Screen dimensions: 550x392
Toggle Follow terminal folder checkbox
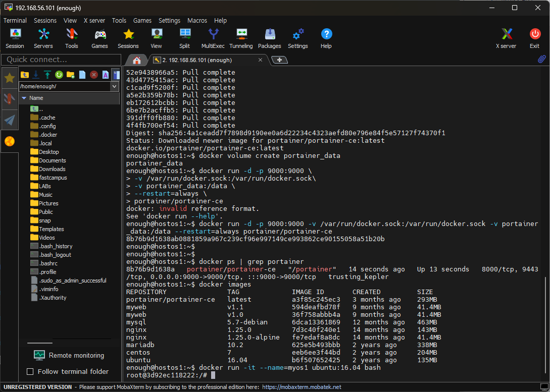pyautogui.click(x=30, y=371)
